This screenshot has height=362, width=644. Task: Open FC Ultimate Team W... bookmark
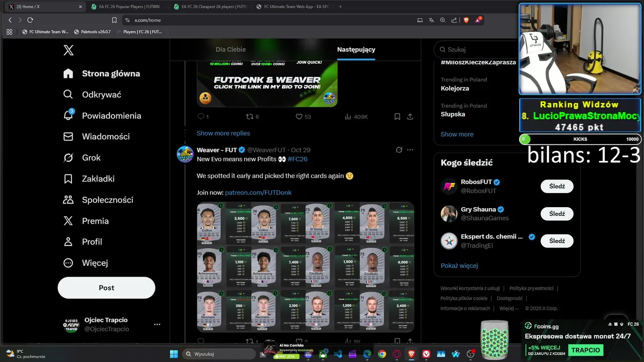click(45, 32)
